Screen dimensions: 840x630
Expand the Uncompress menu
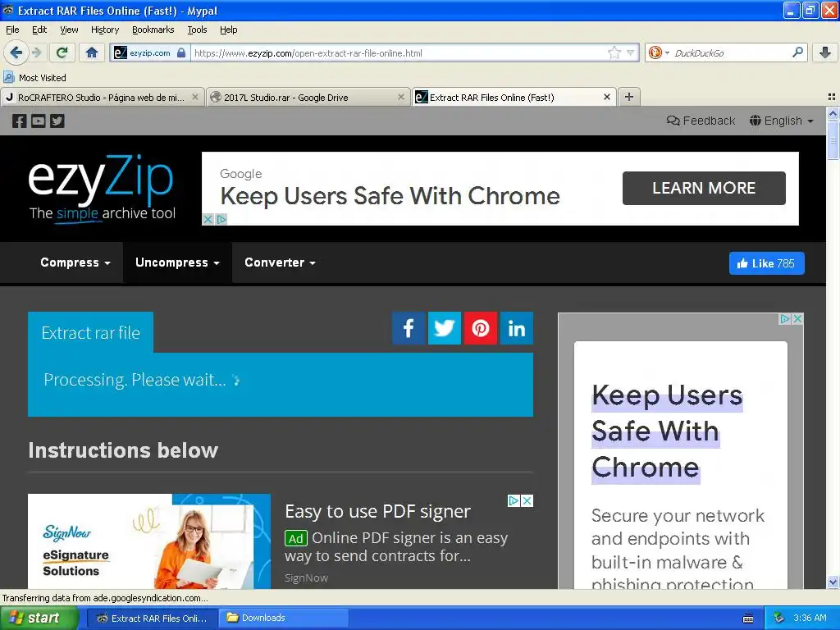coord(177,262)
